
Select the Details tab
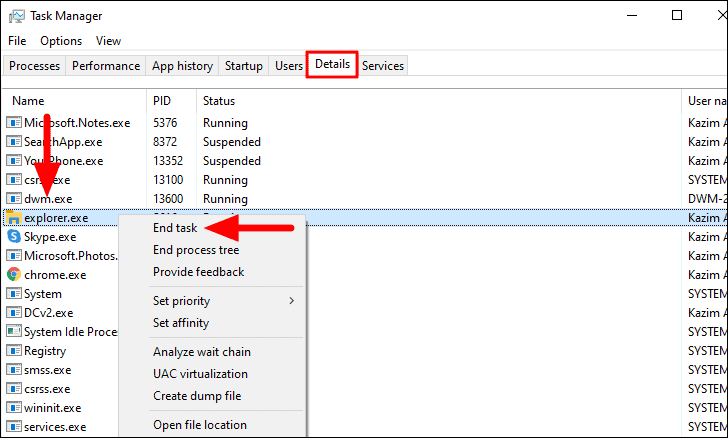point(332,64)
